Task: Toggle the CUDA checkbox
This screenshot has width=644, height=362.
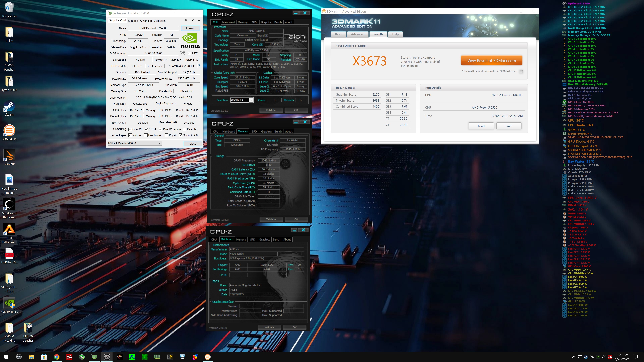Action: click(147, 129)
